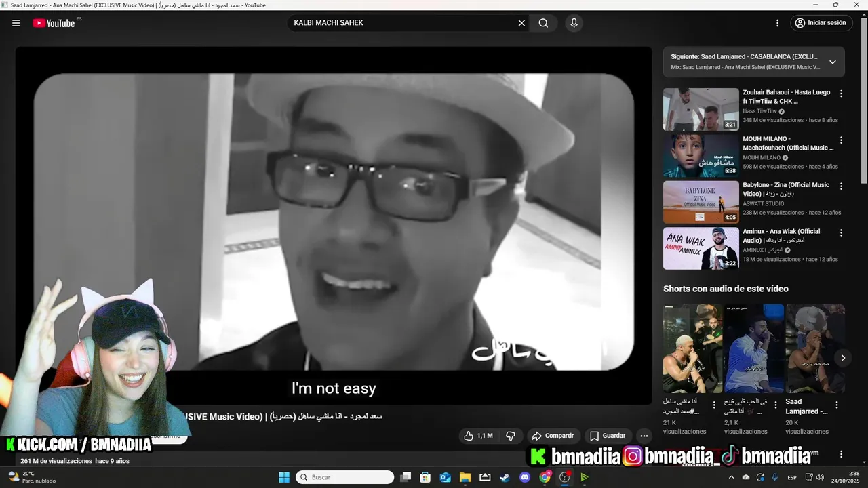Save the video with Guardar button
The height and width of the screenshot is (488, 868).
608,436
